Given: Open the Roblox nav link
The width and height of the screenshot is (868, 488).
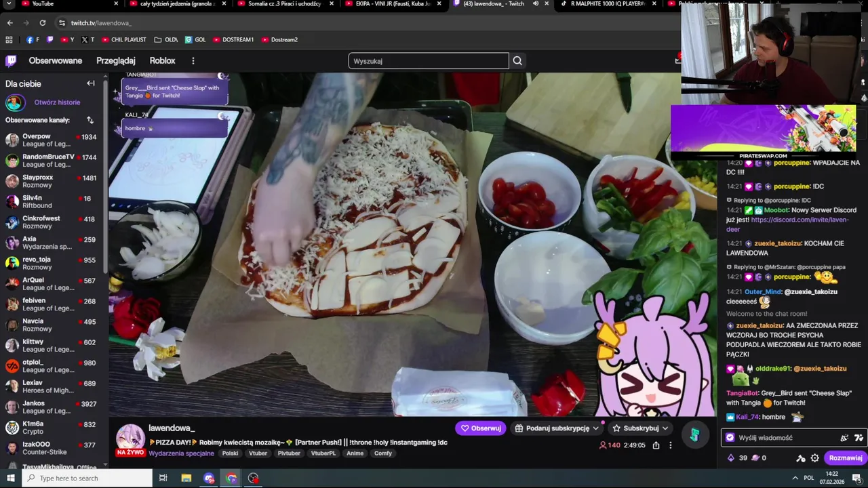Looking at the screenshot, I should 162,61.
